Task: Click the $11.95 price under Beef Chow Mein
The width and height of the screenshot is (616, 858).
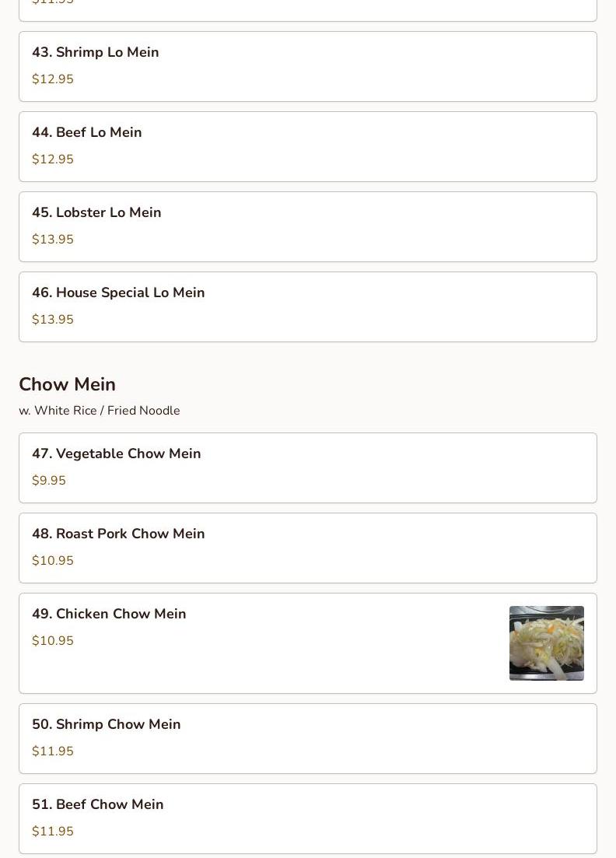Action: 53,832
